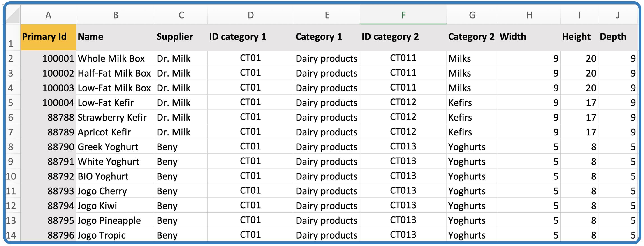Screen dimensions: 644x246
Task: Select row 14 header
Action: (13, 234)
